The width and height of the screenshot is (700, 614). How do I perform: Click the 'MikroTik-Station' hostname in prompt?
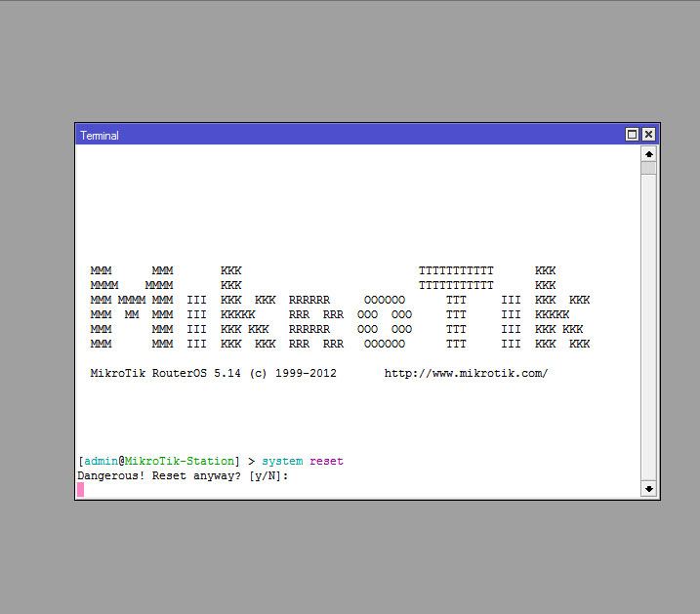point(179,461)
